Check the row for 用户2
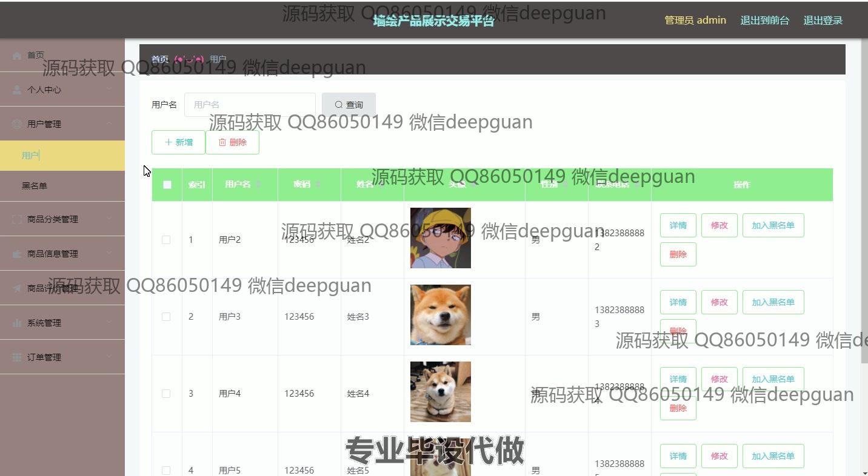This screenshot has width=868, height=476. click(166, 240)
